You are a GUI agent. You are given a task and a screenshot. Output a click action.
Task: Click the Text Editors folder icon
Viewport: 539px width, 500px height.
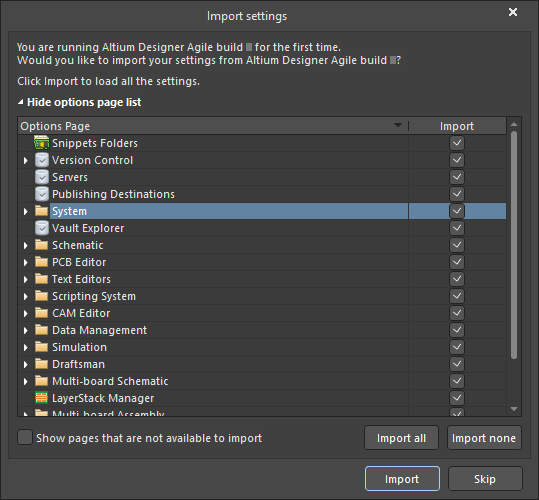pyautogui.click(x=42, y=279)
